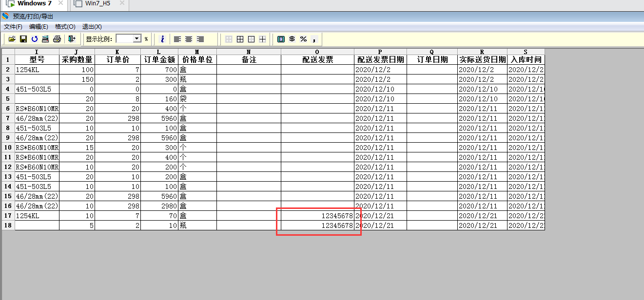The height and width of the screenshot is (300, 644).
Task: Click the 实际送货日期 header cell
Action: [x=482, y=59]
